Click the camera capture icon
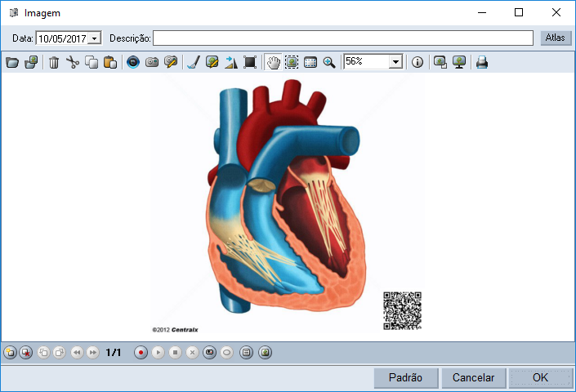Screen dimensions: 576x392 [152, 62]
